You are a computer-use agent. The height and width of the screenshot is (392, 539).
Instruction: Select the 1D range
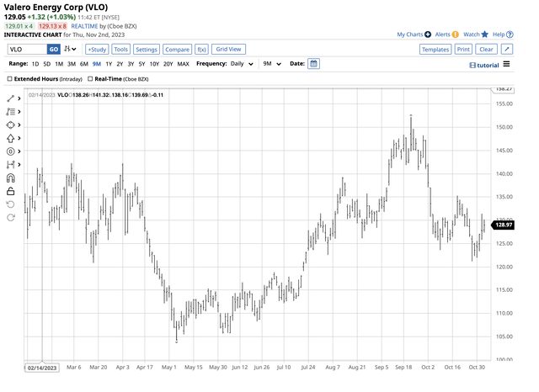pyautogui.click(x=35, y=64)
